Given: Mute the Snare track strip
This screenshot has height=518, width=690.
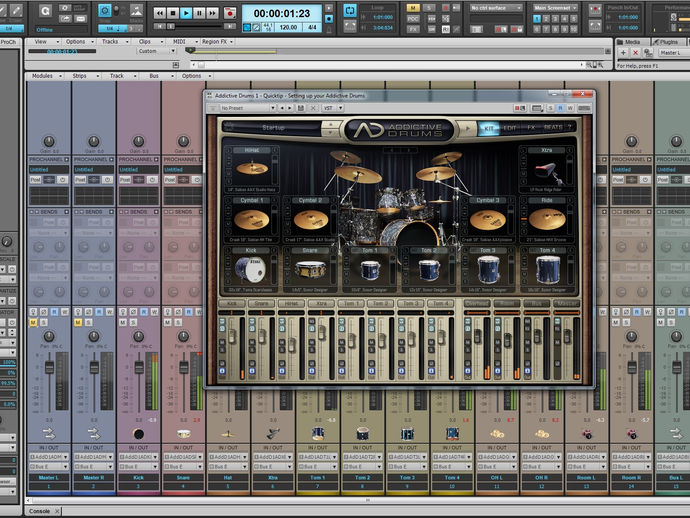Looking at the screenshot, I should (168, 323).
